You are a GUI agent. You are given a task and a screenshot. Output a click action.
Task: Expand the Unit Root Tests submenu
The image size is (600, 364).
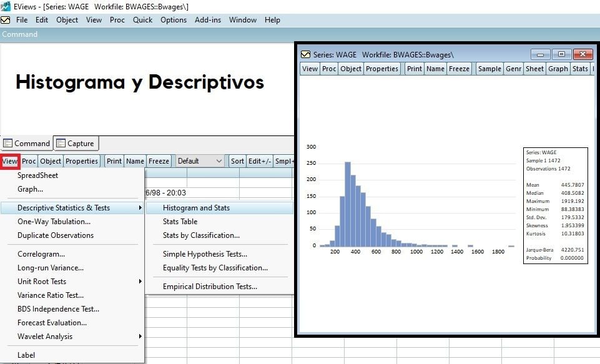point(42,282)
